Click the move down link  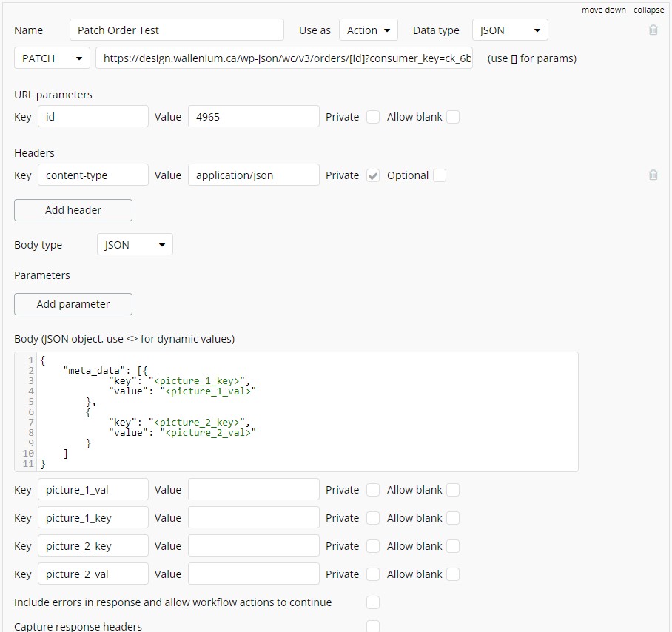pos(605,10)
